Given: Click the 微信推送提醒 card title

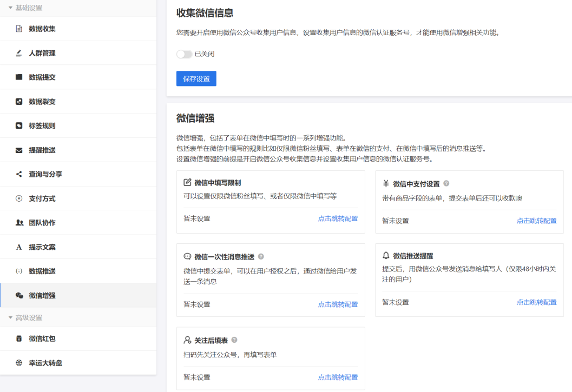Looking at the screenshot, I should click(413, 256).
